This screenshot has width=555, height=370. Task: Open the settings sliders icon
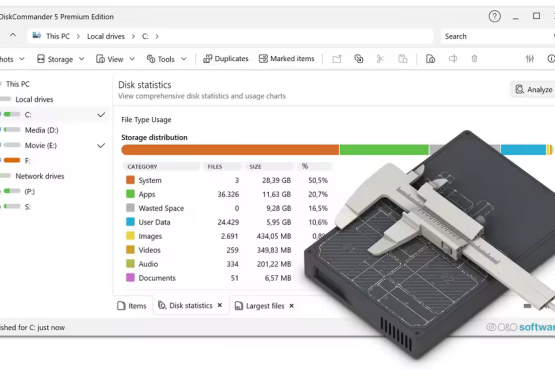pos(530,59)
